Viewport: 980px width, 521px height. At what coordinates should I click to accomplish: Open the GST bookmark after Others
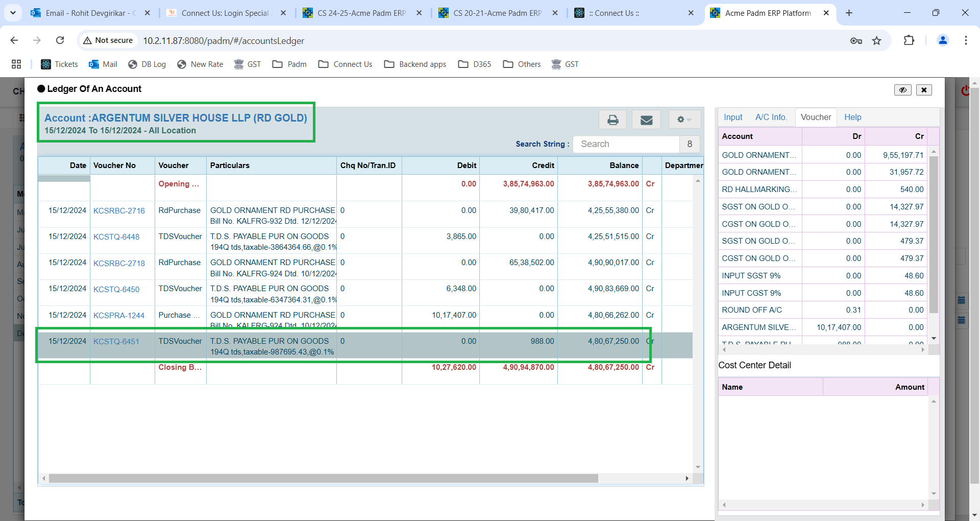pos(565,64)
